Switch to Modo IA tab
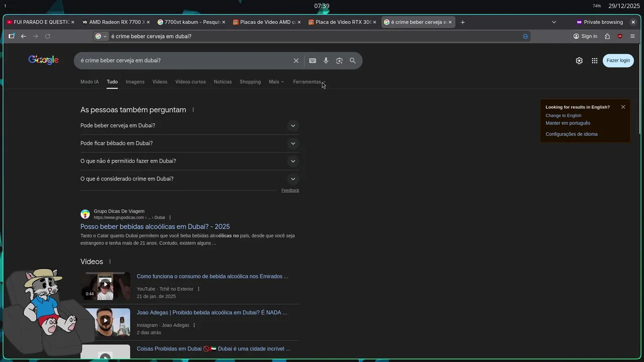The width and height of the screenshot is (644, 362). [x=90, y=82]
